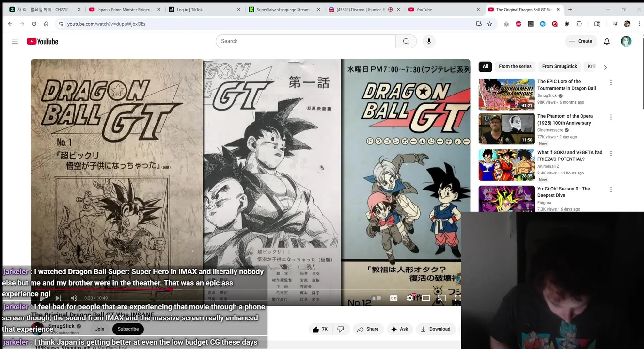
Task: Toggle closed captions
Action: tap(394, 298)
